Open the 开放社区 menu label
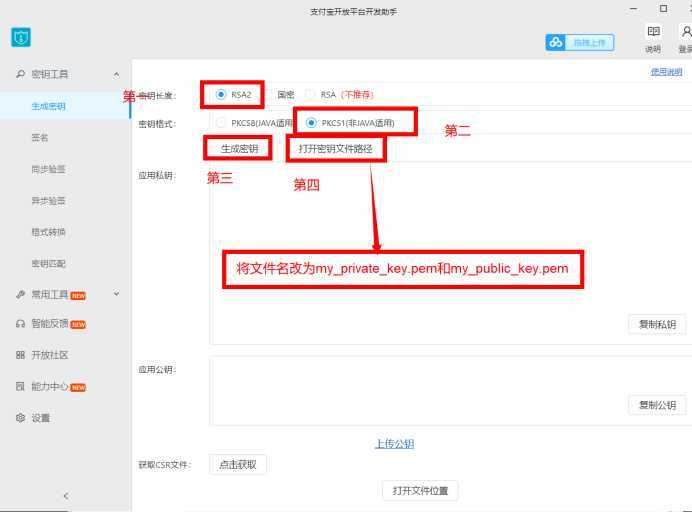692x513 pixels. point(49,355)
